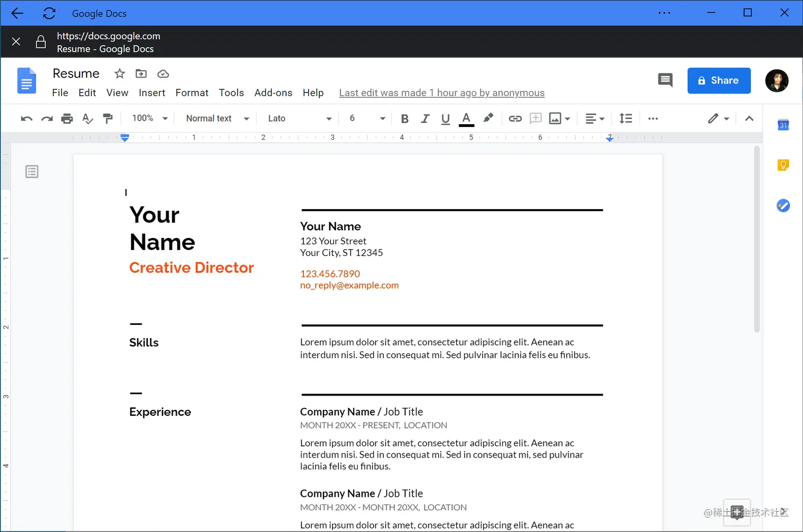Select the Paint format roller tool
The height and width of the screenshot is (532, 803).
pyautogui.click(x=108, y=118)
